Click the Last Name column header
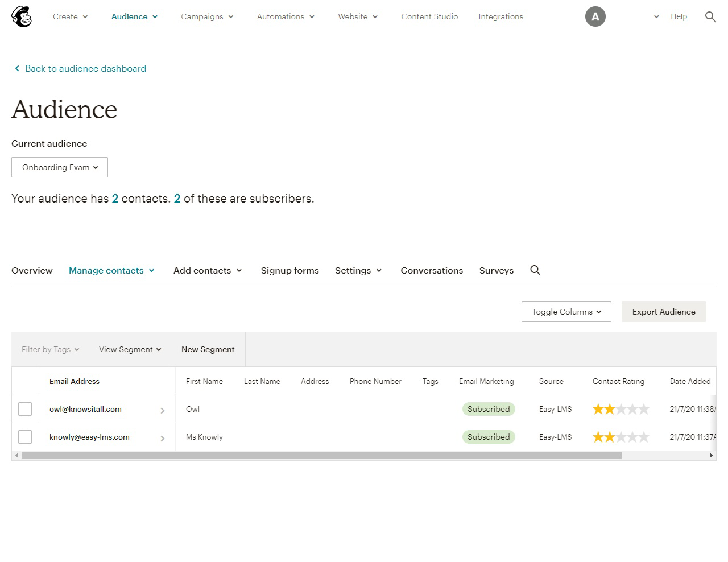The height and width of the screenshot is (562, 728). (x=262, y=381)
